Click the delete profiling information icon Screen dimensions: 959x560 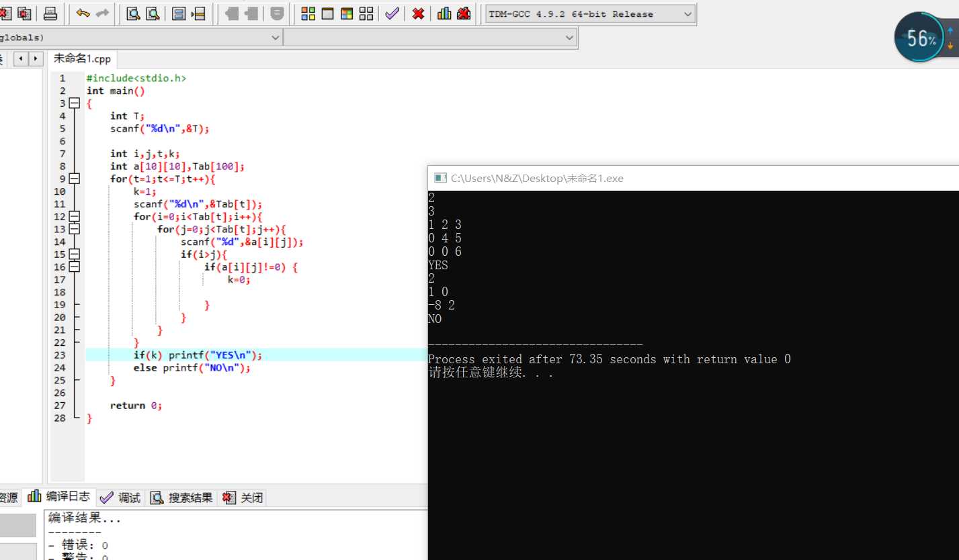463,13
